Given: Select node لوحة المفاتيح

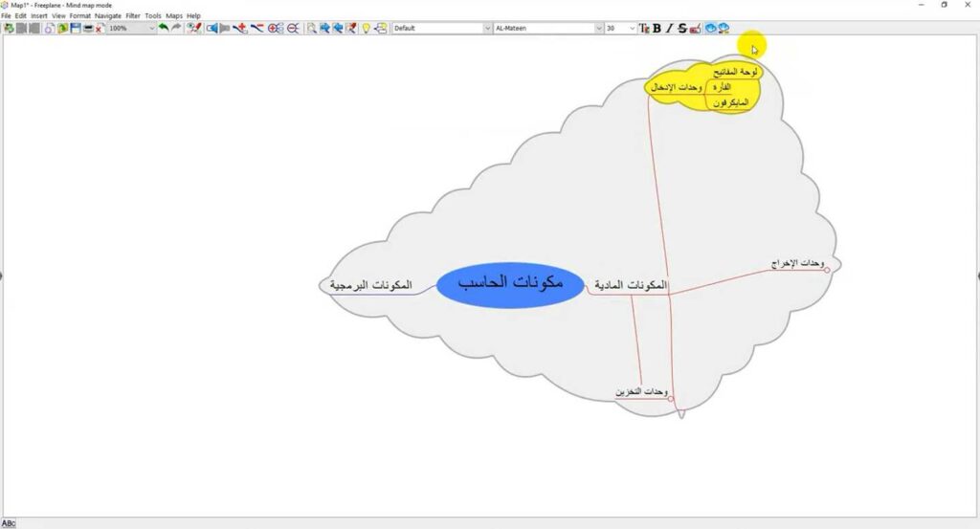Looking at the screenshot, I should click(736, 72).
